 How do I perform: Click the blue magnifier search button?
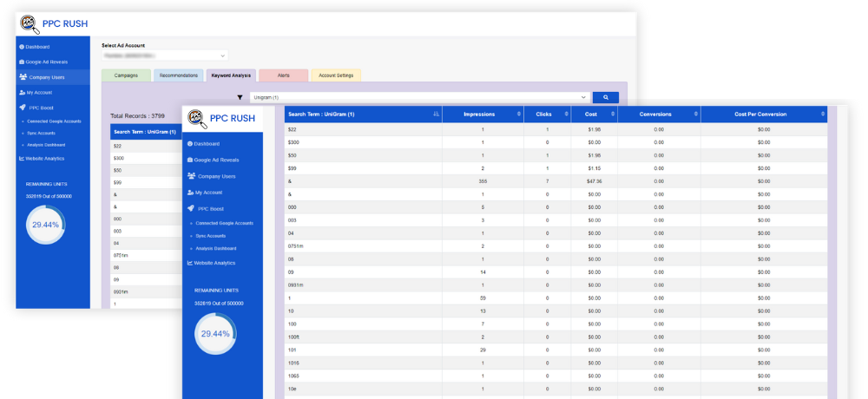606,97
